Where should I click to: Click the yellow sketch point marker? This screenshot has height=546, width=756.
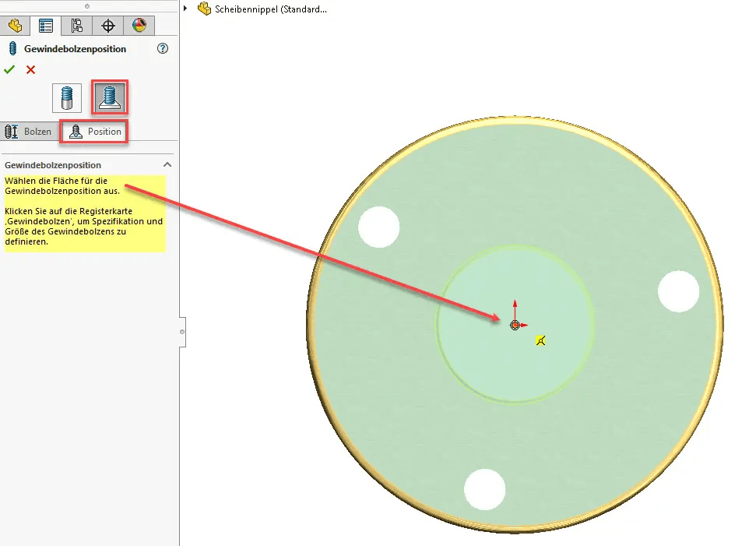pyautogui.click(x=540, y=340)
